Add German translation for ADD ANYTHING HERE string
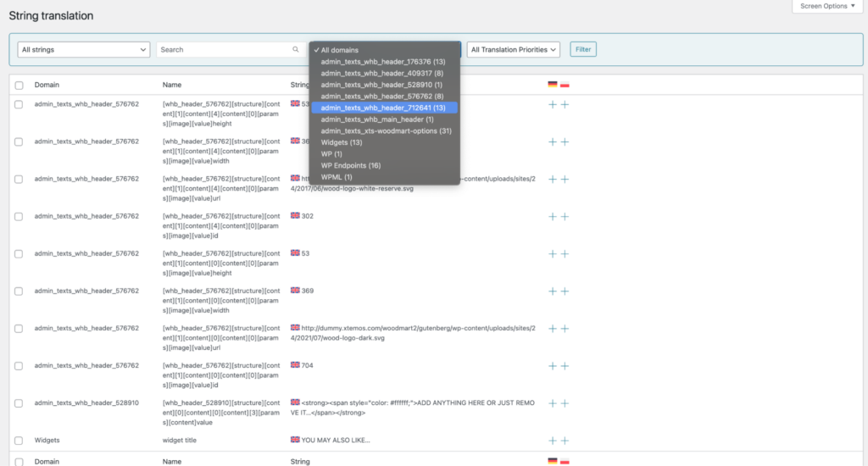This screenshot has height=466, width=868. click(x=552, y=403)
